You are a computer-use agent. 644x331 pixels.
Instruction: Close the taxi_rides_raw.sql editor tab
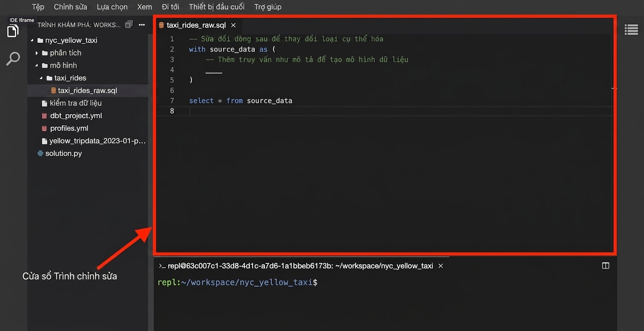tap(233, 25)
